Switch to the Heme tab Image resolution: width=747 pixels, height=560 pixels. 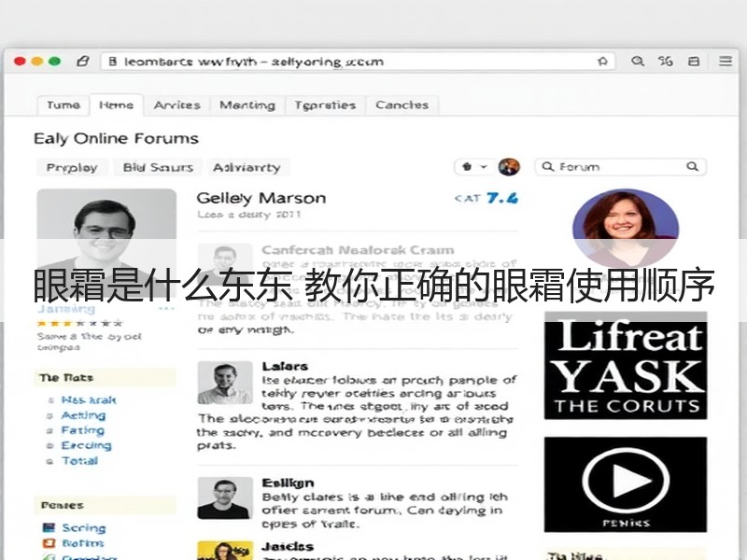116,105
